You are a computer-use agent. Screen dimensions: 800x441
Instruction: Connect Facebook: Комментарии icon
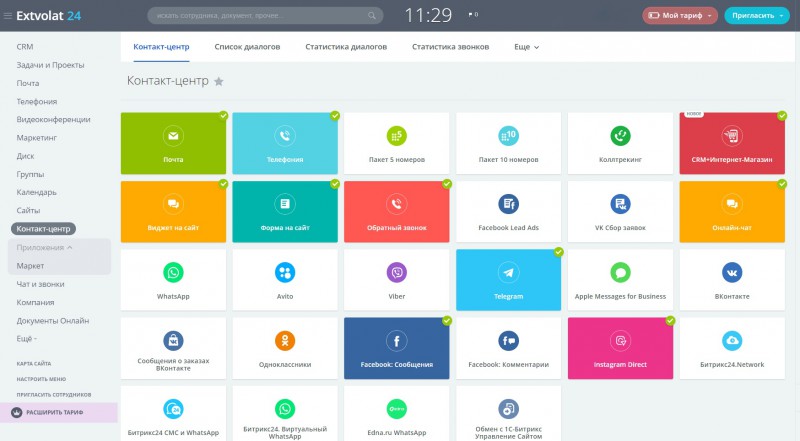pyautogui.click(x=508, y=340)
